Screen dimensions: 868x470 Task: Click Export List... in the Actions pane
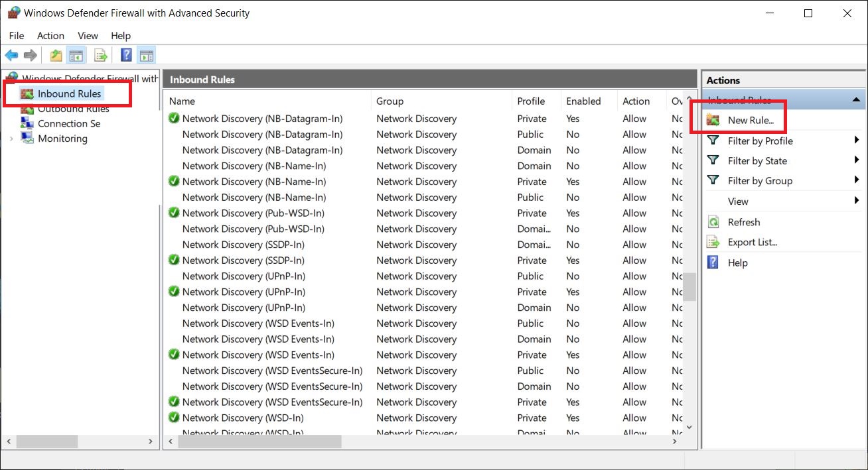click(x=752, y=243)
